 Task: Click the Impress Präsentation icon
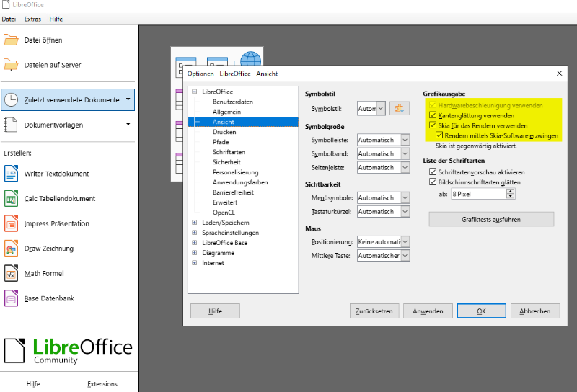click(x=11, y=223)
